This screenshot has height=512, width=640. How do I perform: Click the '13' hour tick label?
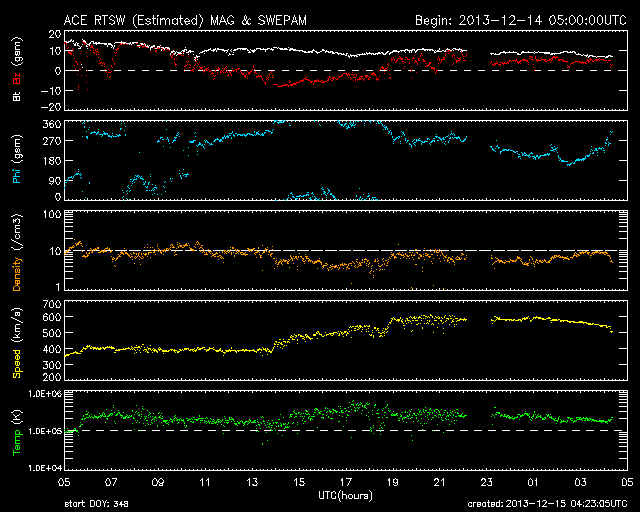click(252, 482)
